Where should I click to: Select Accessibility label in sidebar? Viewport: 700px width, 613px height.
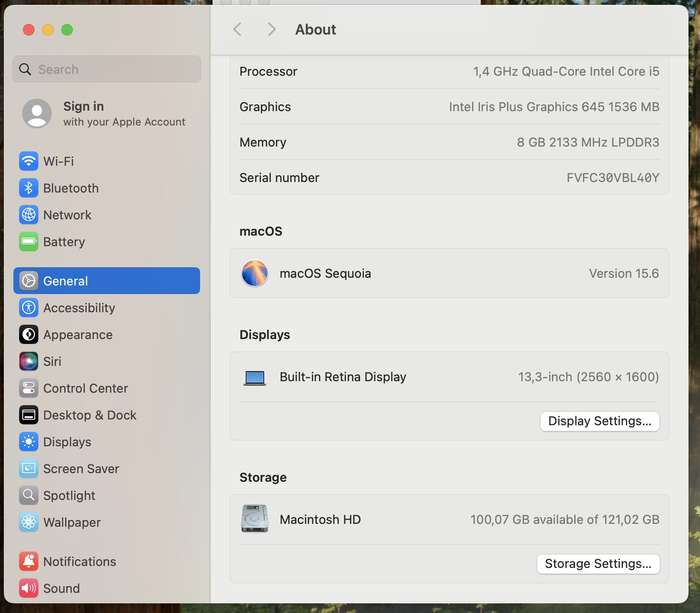[x=79, y=308]
